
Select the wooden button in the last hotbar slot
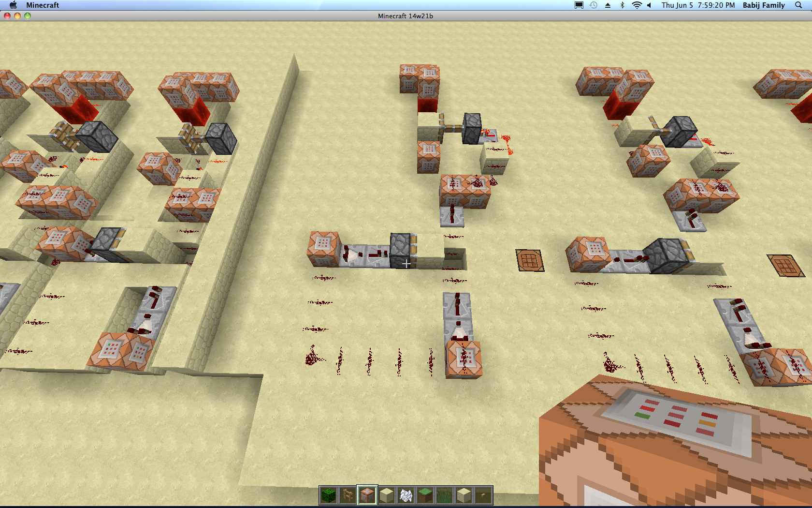pos(483,495)
